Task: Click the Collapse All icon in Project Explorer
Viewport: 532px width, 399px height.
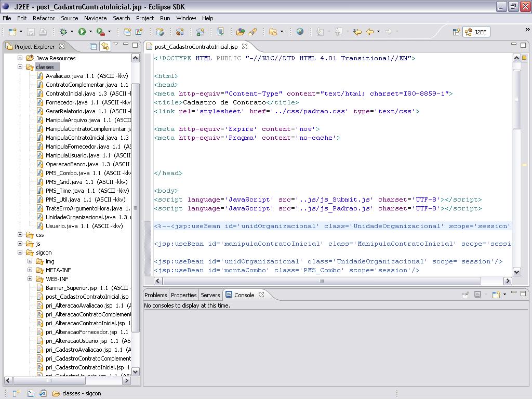Action: (x=94, y=46)
